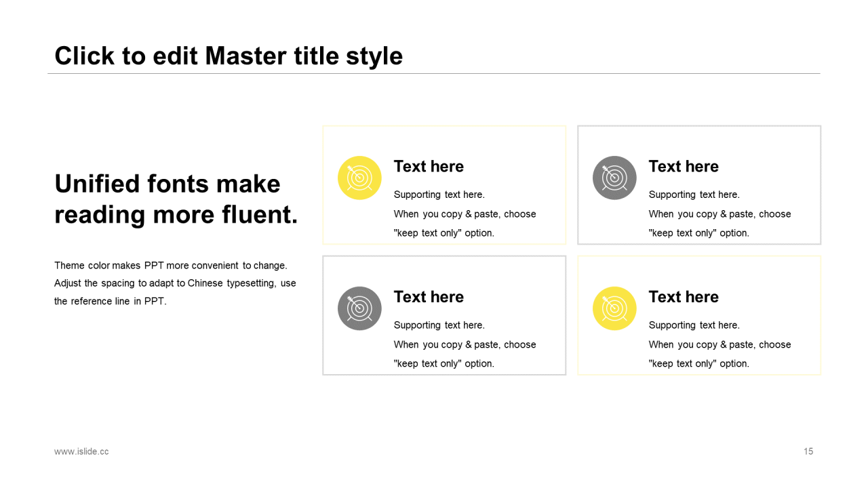Select the gray target icon in the bottom-left card
Image resolution: width=868 pixels, height=488 pixels.
(x=359, y=308)
